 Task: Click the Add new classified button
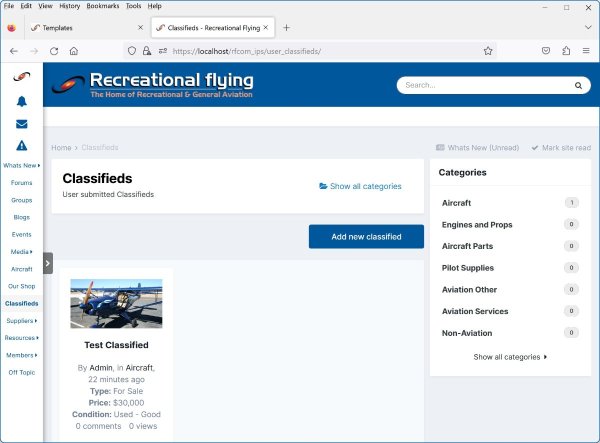click(x=366, y=237)
